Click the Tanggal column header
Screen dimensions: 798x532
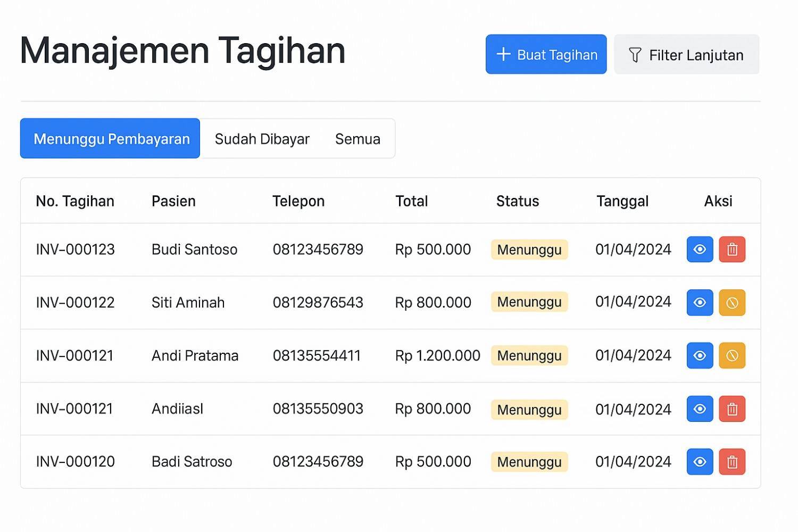point(622,201)
